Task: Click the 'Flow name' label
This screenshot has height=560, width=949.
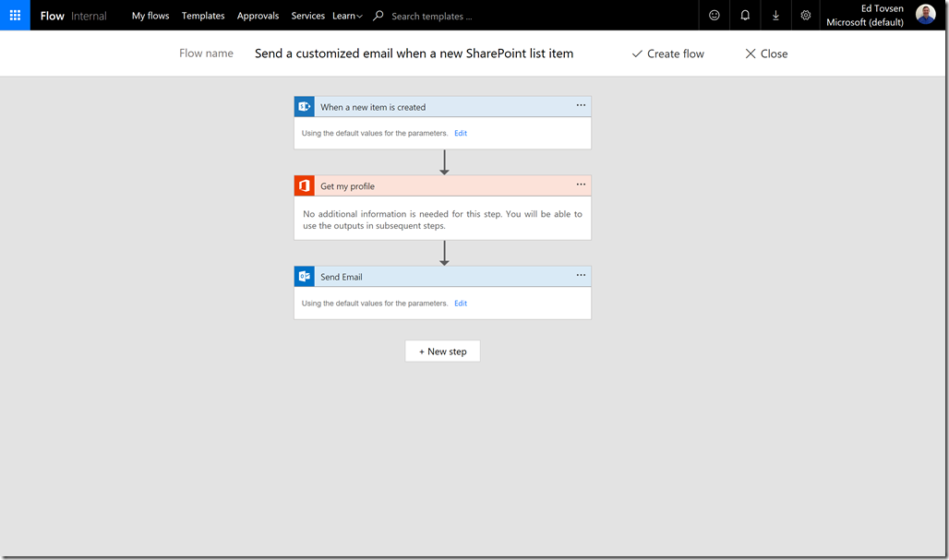Action: [x=206, y=54]
